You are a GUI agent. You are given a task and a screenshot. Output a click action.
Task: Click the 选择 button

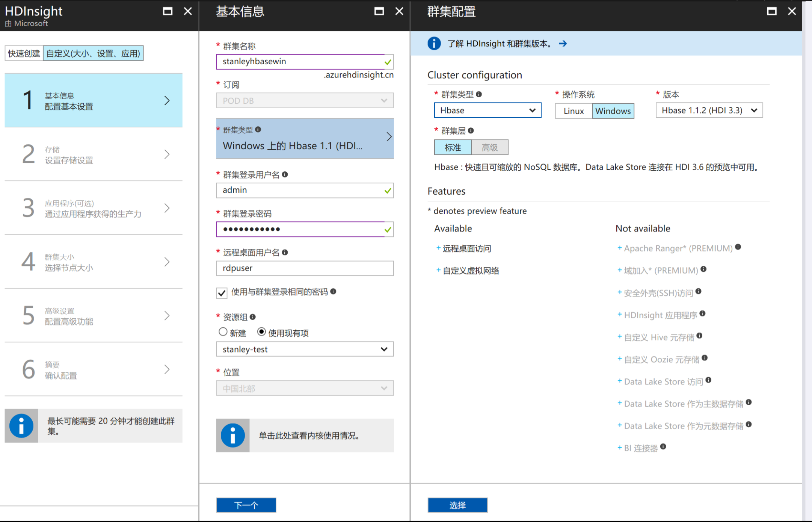[457, 505]
